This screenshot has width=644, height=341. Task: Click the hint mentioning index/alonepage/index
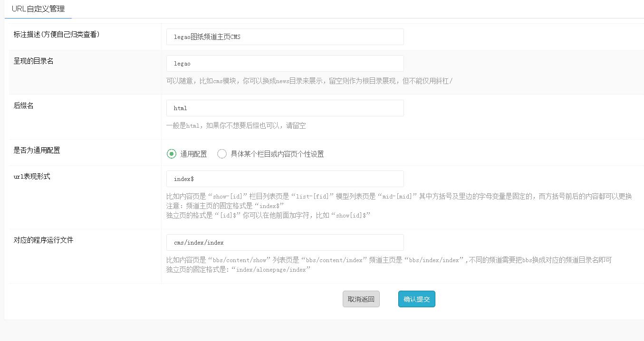[x=238, y=269]
